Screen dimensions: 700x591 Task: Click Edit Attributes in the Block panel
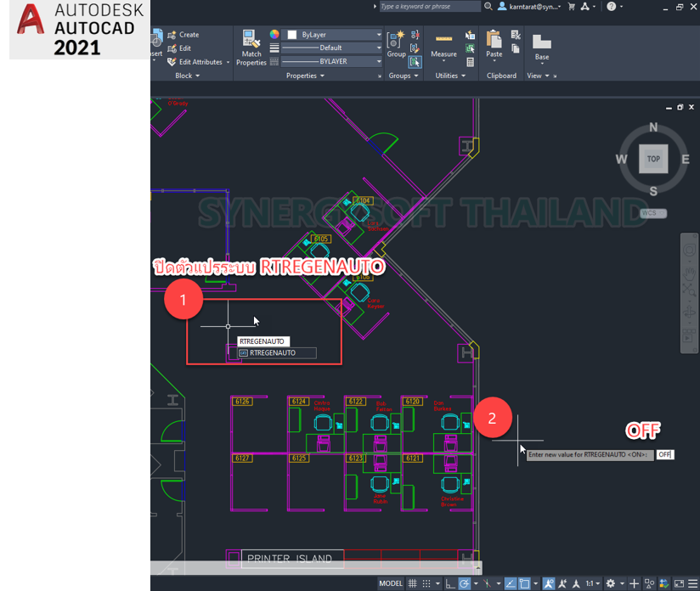tap(197, 61)
